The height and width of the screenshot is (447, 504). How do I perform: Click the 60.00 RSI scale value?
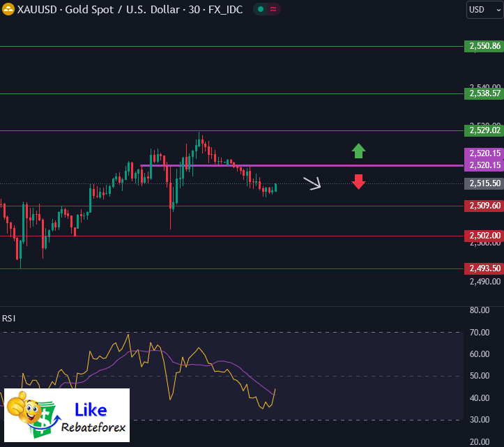pyautogui.click(x=480, y=354)
